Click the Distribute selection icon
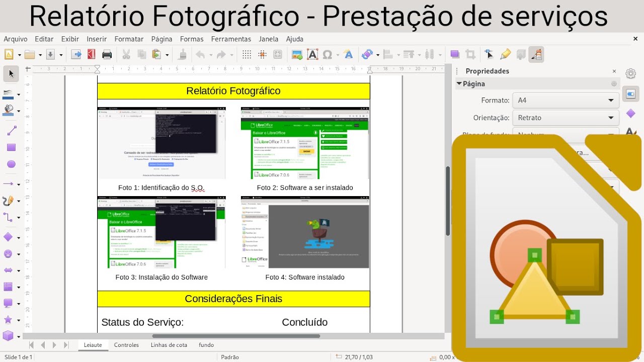 click(x=429, y=54)
